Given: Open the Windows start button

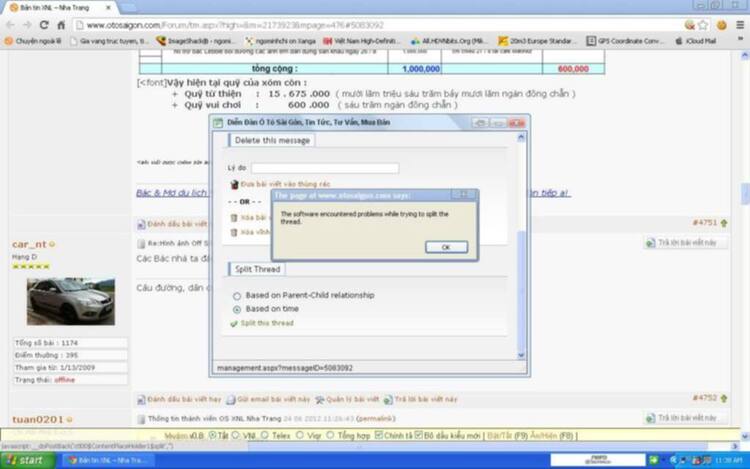Looking at the screenshot, I should 28,460.
